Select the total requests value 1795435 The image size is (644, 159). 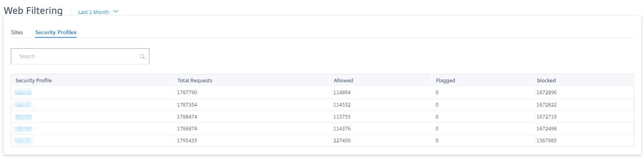187,141
